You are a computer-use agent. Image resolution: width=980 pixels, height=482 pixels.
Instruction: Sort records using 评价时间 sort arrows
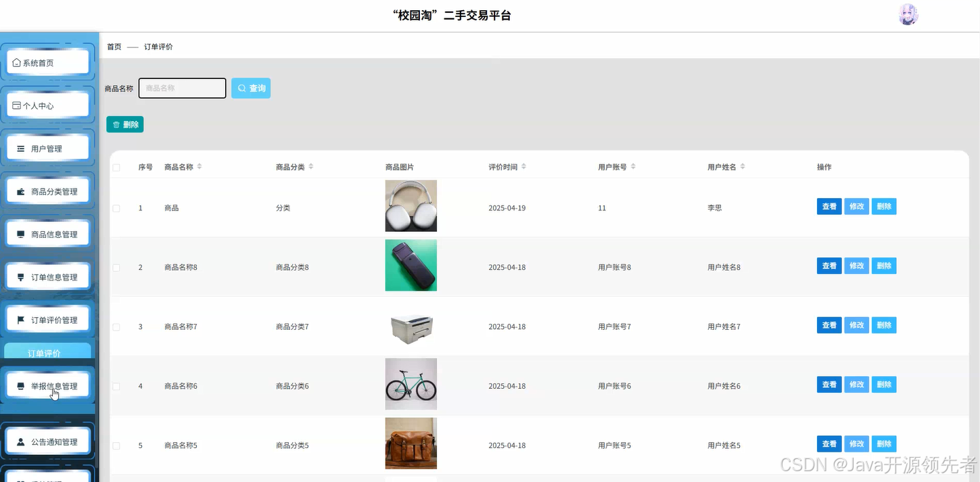tap(526, 167)
